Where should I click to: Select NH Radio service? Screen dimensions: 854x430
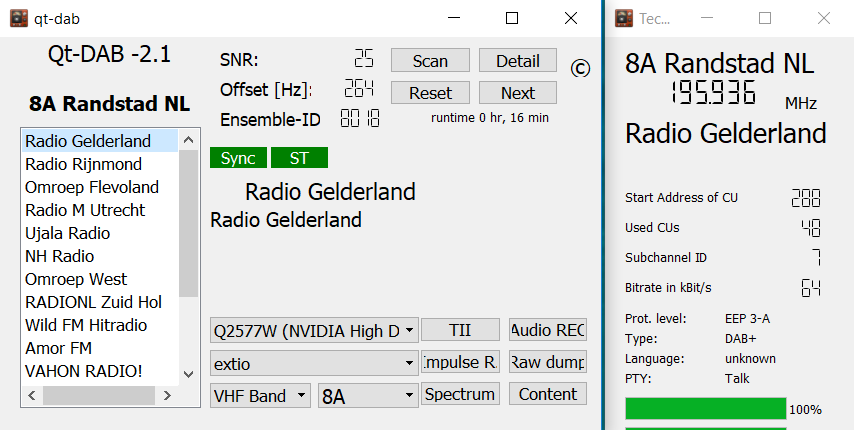[x=100, y=256]
